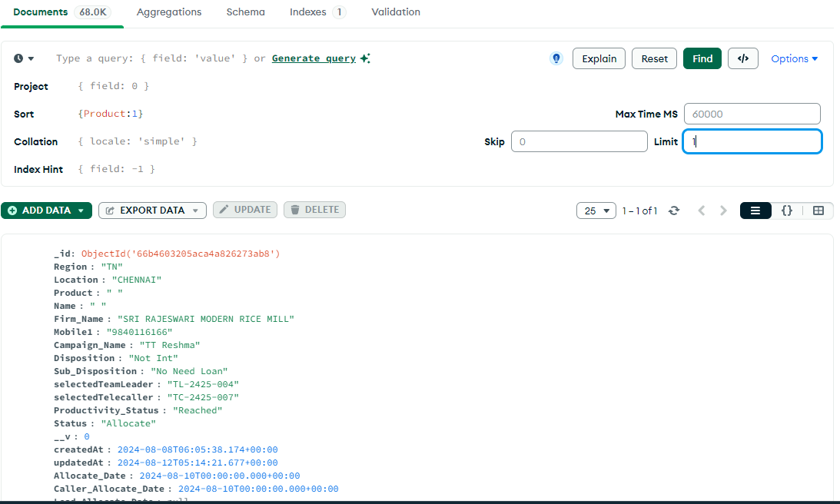Switch to list view
Screen dimensions: 840x504
[x=755, y=211]
